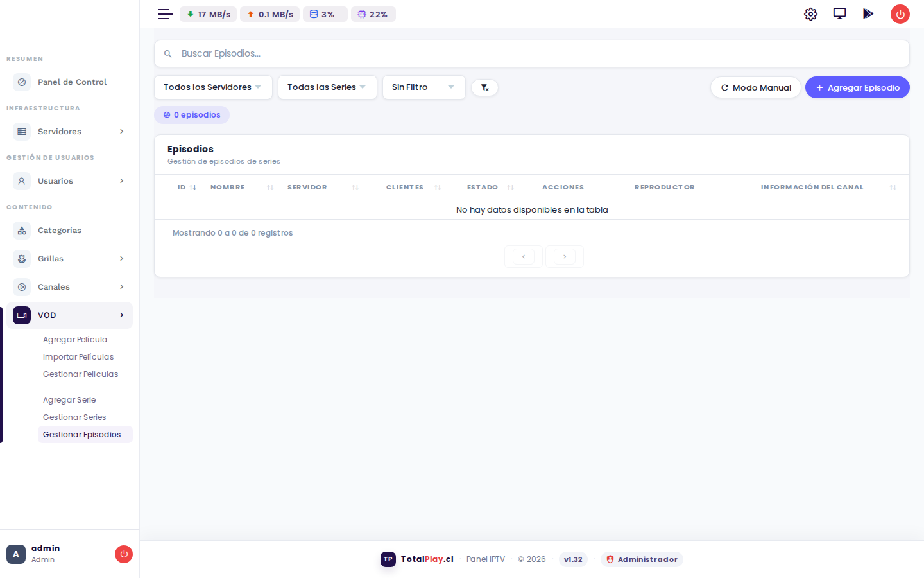Click the Administrador badge in footer

point(642,559)
